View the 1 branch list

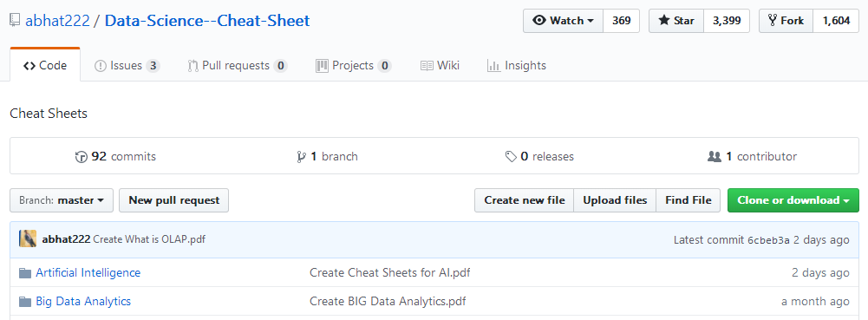pos(327,157)
